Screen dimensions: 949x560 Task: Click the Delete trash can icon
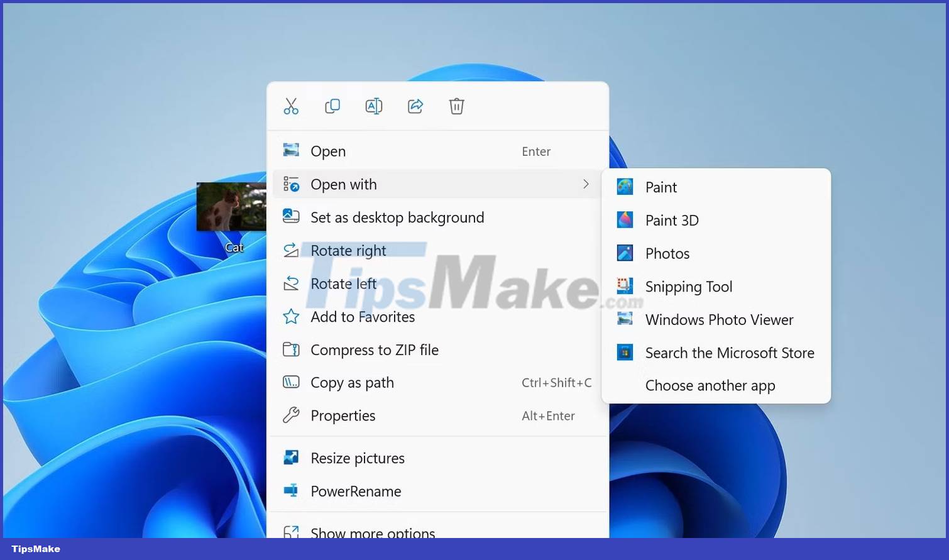click(457, 106)
